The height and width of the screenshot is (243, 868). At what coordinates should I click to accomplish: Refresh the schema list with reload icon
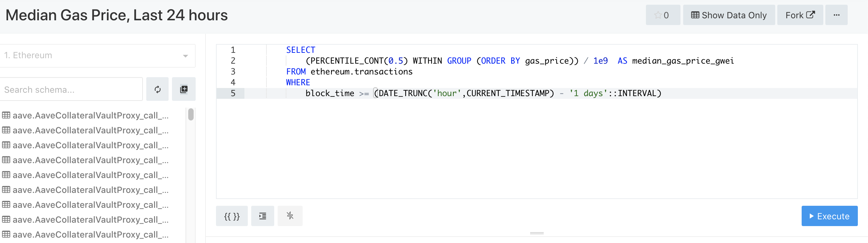(x=157, y=89)
